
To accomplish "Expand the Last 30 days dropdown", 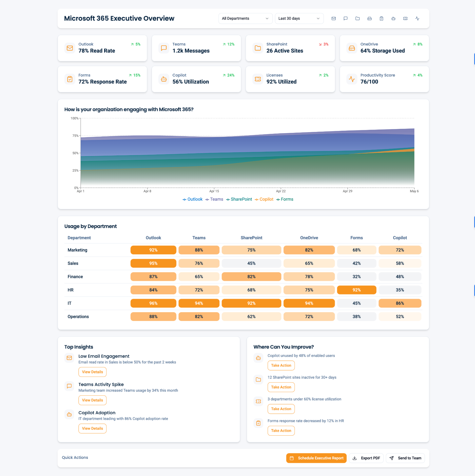I will [299, 19].
